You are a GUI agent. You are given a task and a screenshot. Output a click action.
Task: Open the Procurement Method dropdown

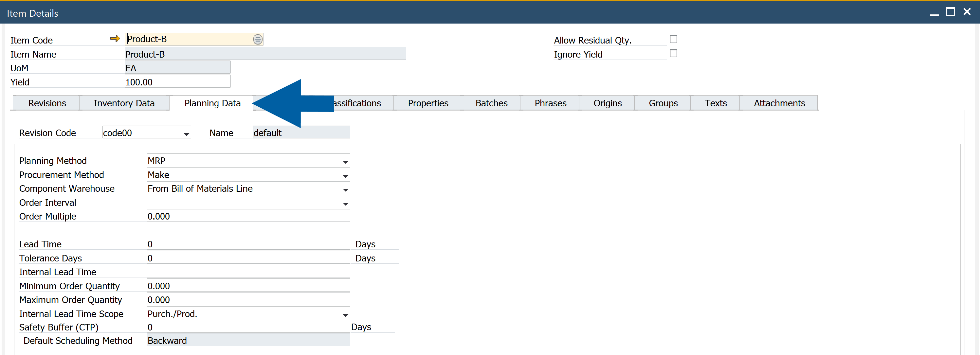click(345, 176)
